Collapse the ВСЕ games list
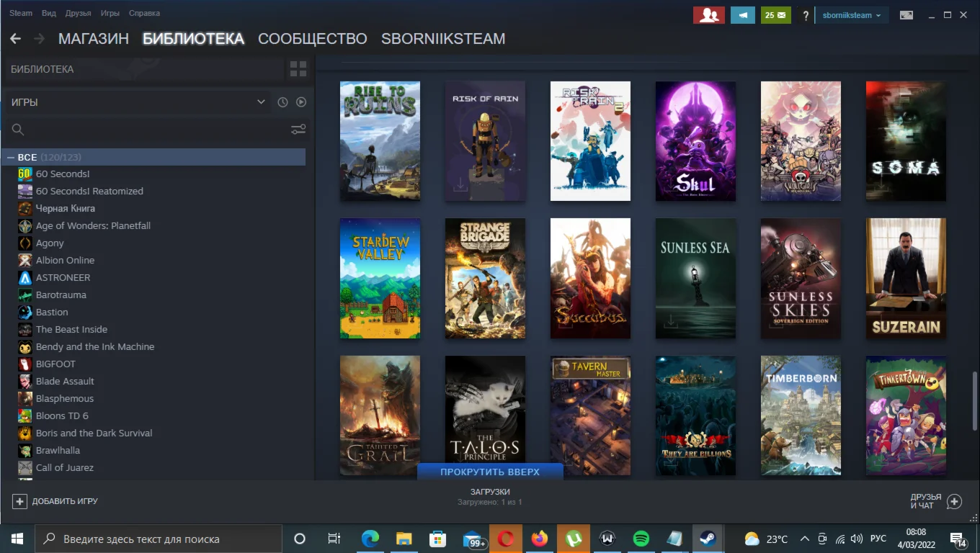Viewport: 980px width, 553px height. click(x=11, y=157)
